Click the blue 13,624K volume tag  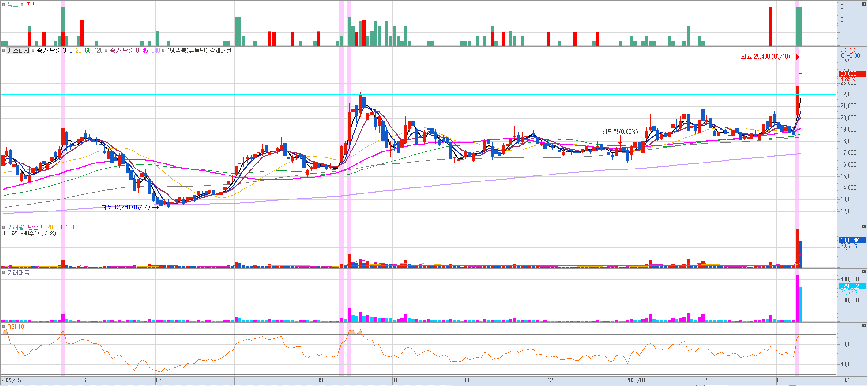click(x=852, y=240)
